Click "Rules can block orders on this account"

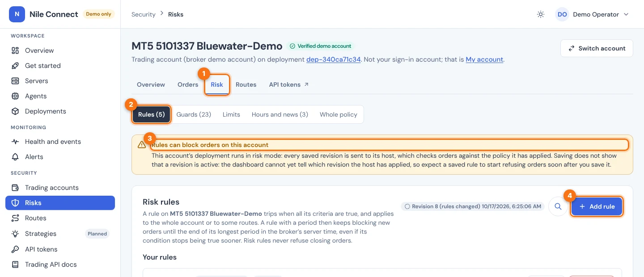coord(210,145)
